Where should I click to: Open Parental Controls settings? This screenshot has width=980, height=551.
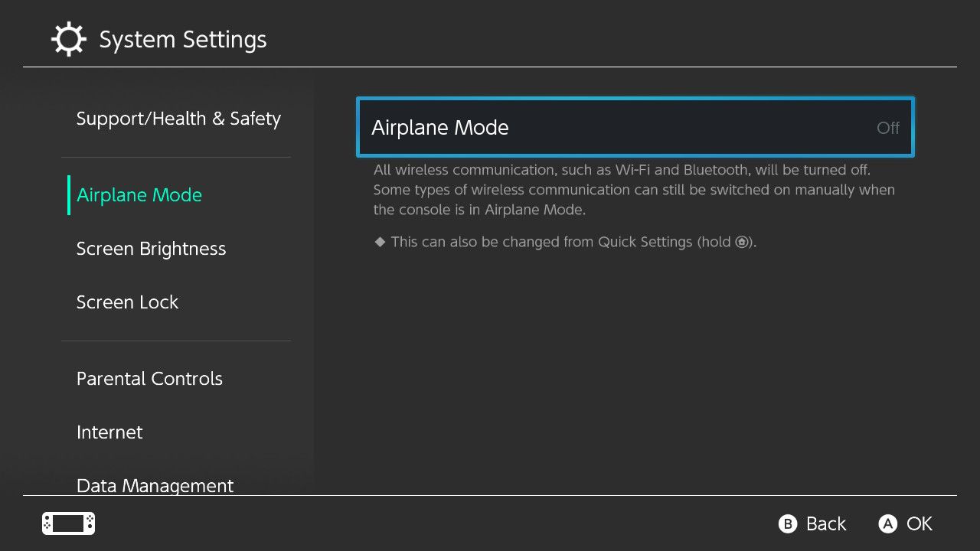tap(149, 379)
